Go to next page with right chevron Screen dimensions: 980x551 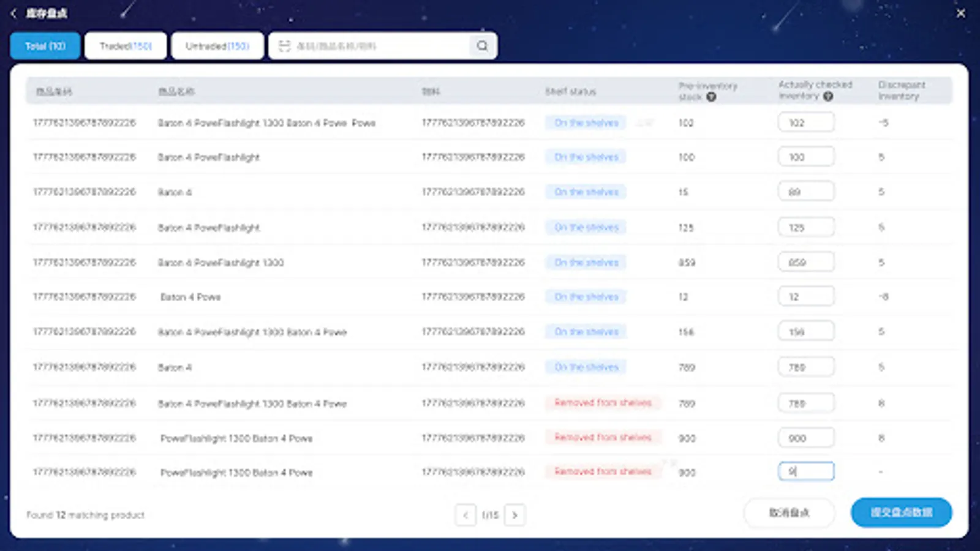[514, 515]
